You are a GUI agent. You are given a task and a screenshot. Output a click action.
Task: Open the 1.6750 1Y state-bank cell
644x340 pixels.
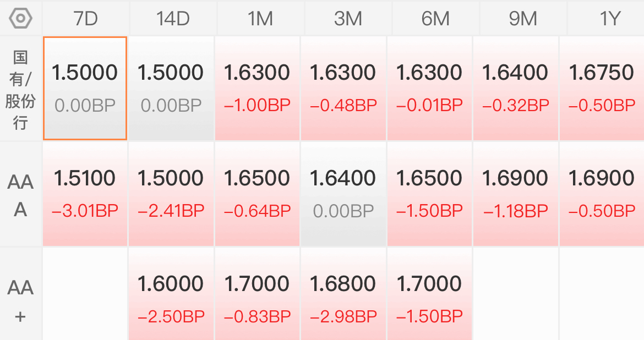coord(602,88)
